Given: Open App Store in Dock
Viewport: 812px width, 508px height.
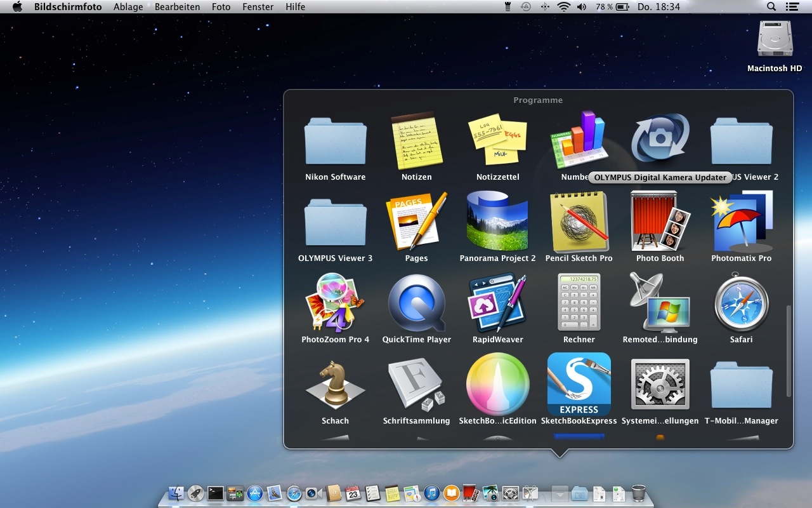Looking at the screenshot, I should coord(255,493).
